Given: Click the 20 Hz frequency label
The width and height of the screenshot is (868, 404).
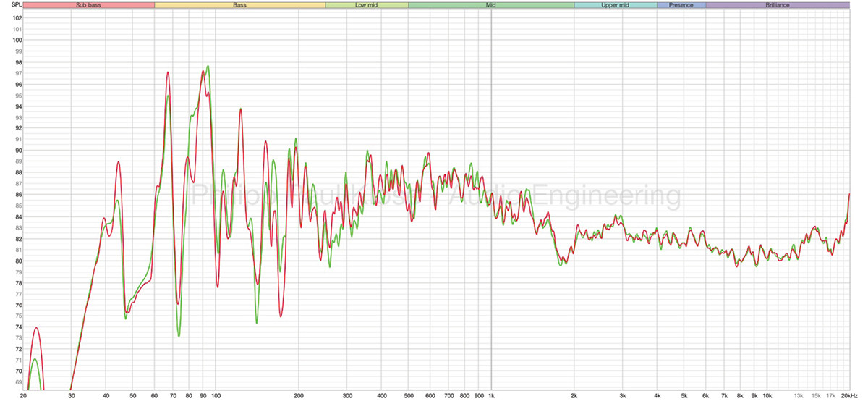Looking at the screenshot, I should coord(23,397).
